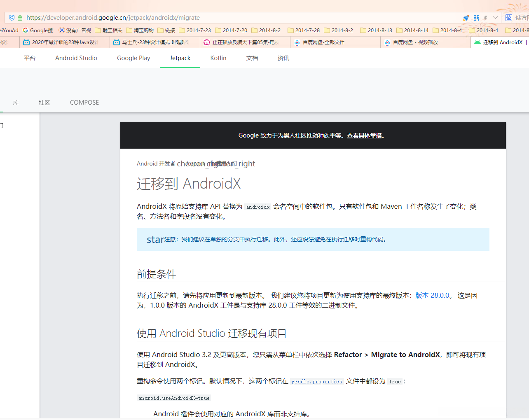Screen dimensions: 529x420
Task: Switch to the 2020年最详细的23种Java设计 tab
Action: (x=64, y=42)
